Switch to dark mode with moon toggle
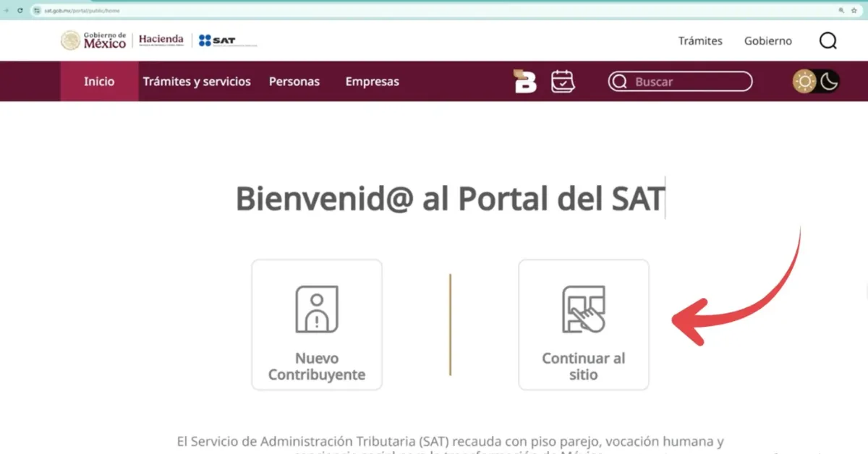Image resolution: width=868 pixels, height=454 pixels. (829, 82)
